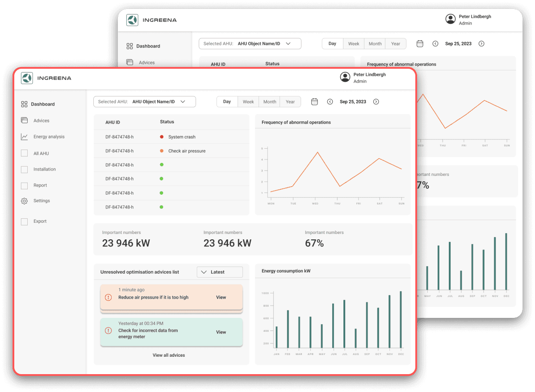Viewport: 535px width, 392px height.
Task: Switch to the Month tab
Action: [270, 102]
